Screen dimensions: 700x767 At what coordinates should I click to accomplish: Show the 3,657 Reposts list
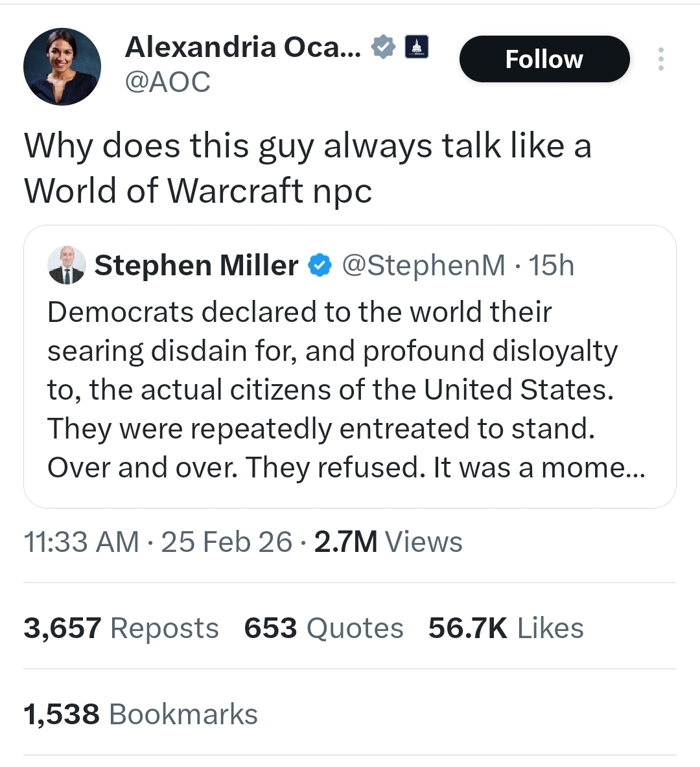pos(121,628)
